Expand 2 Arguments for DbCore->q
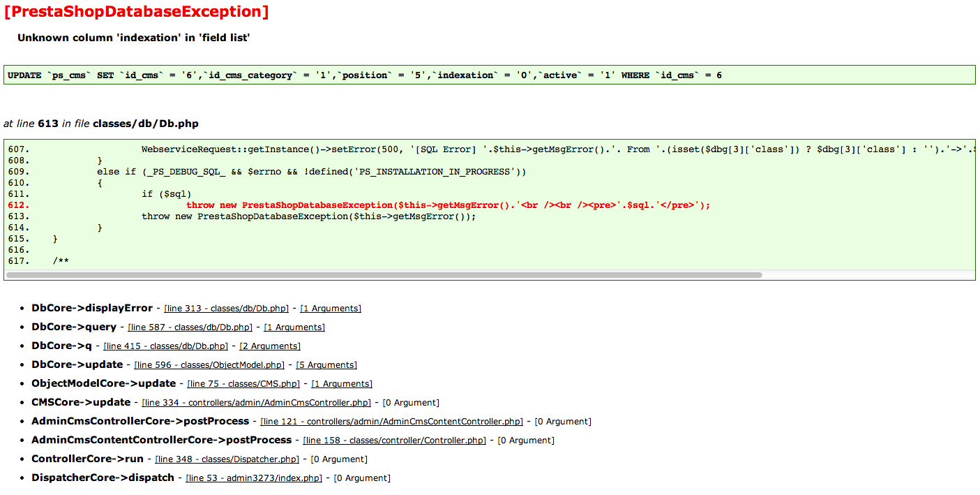The image size is (980, 495). 270,346
